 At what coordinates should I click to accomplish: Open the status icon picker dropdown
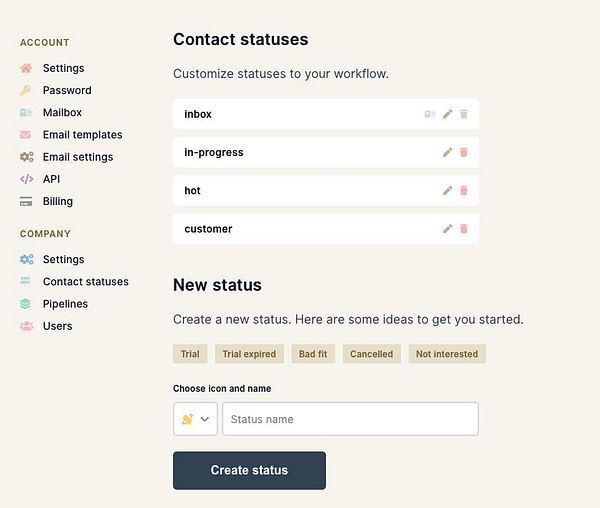(x=196, y=419)
